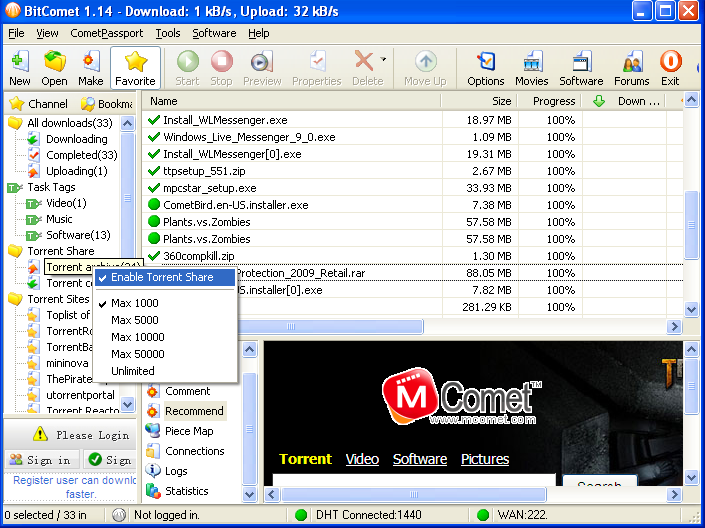The height and width of the screenshot is (528, 705).
Task: Toggle the Favorite panel button
Action: [x=135, y=68]
